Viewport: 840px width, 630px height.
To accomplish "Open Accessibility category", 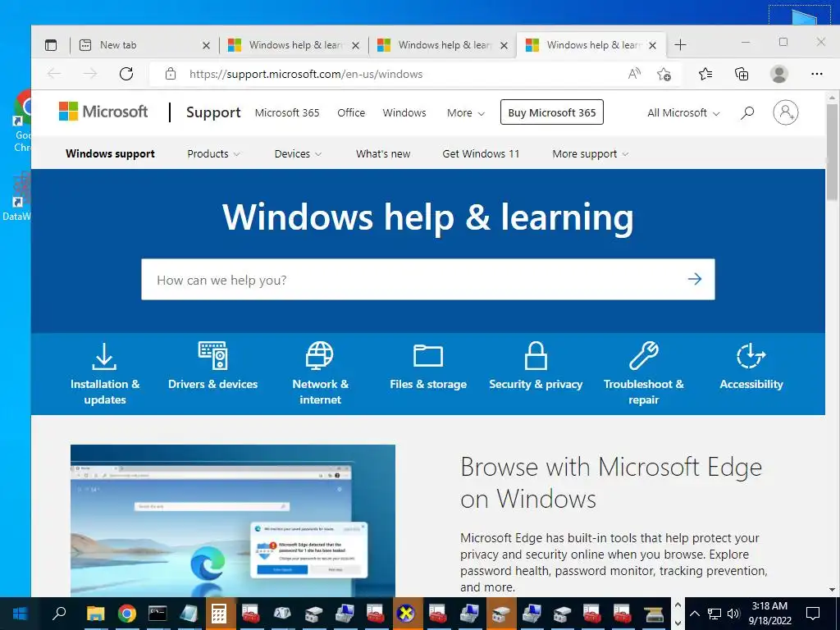I will [x=751, y=367].
